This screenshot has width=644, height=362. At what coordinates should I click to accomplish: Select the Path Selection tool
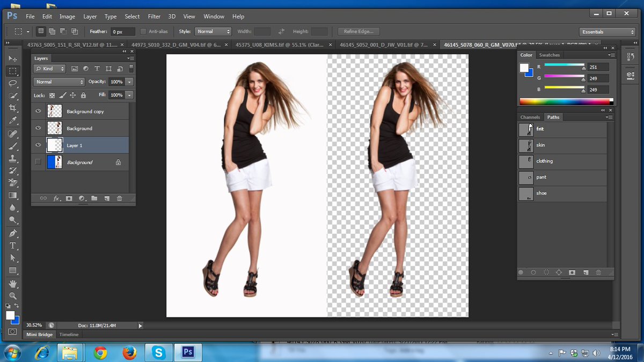pyautogui.click(x=13, y=258)
